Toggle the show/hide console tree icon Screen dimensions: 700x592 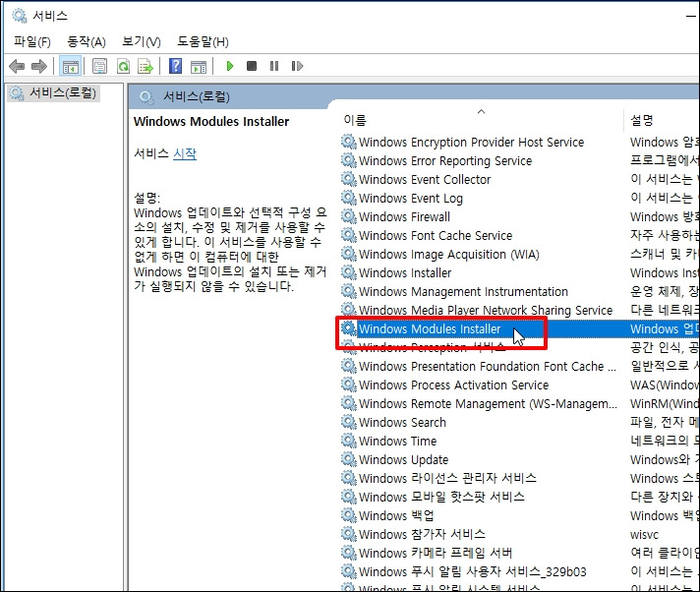pos(70,66)
